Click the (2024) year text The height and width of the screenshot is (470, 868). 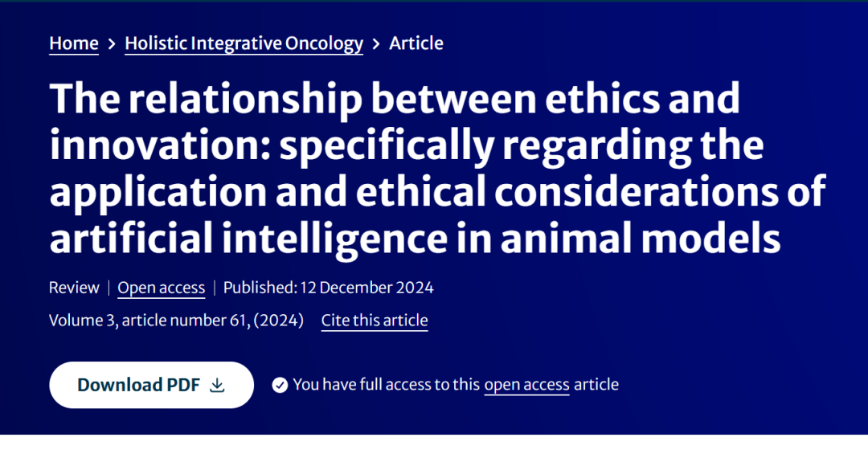coord(278,321)
